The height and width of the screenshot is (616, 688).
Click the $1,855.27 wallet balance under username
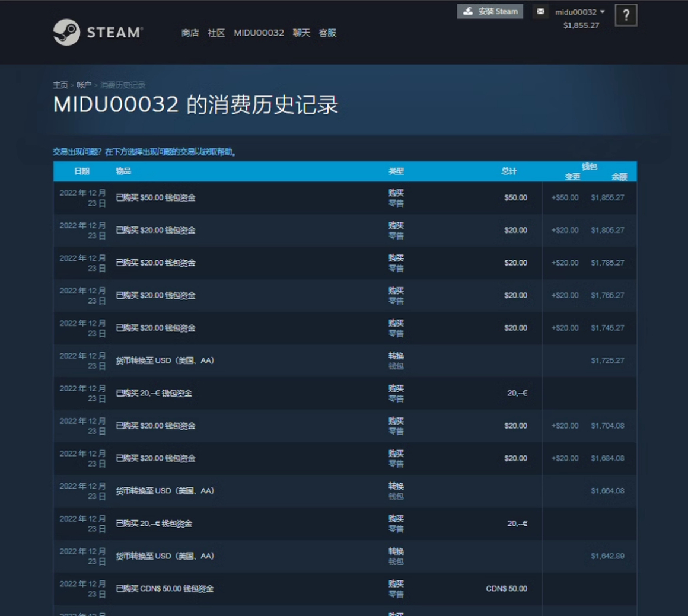581,25
